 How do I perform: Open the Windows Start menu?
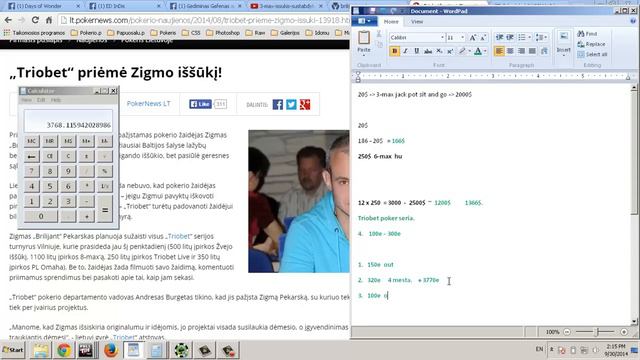tap(13, 350)
